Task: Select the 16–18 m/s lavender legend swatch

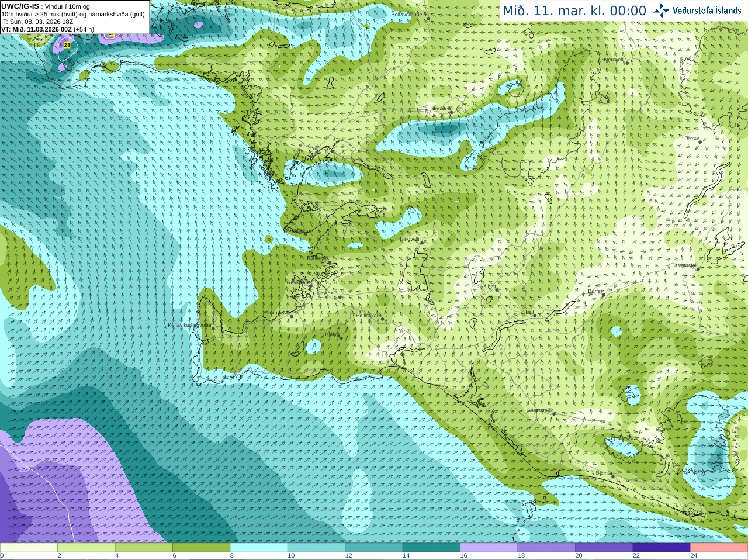Action: (x=489, y=548)
